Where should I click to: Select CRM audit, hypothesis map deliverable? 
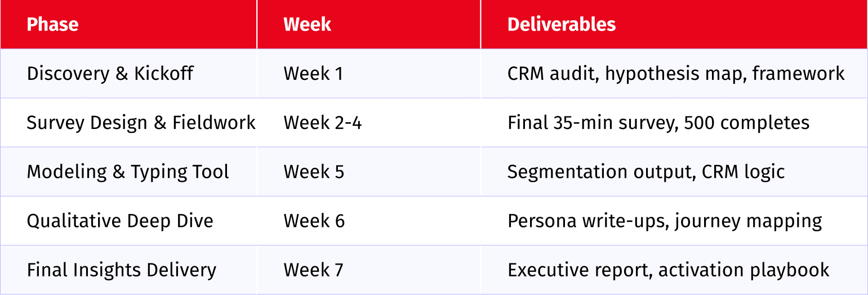pos(674,74)
